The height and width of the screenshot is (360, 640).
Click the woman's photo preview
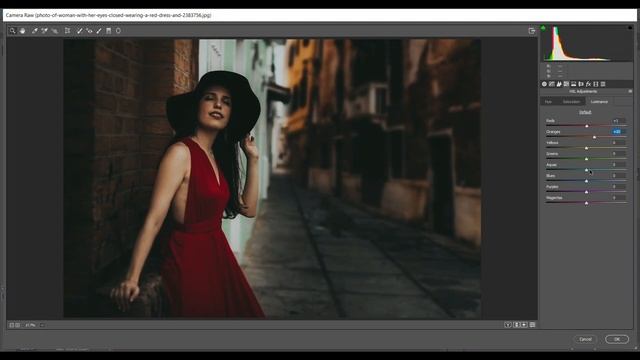(x=272, y=178)
